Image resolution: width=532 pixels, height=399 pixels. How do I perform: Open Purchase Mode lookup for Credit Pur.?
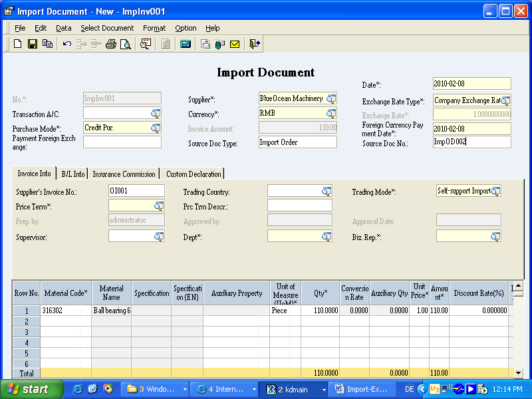pyautogui.click(x=155, y=128)
